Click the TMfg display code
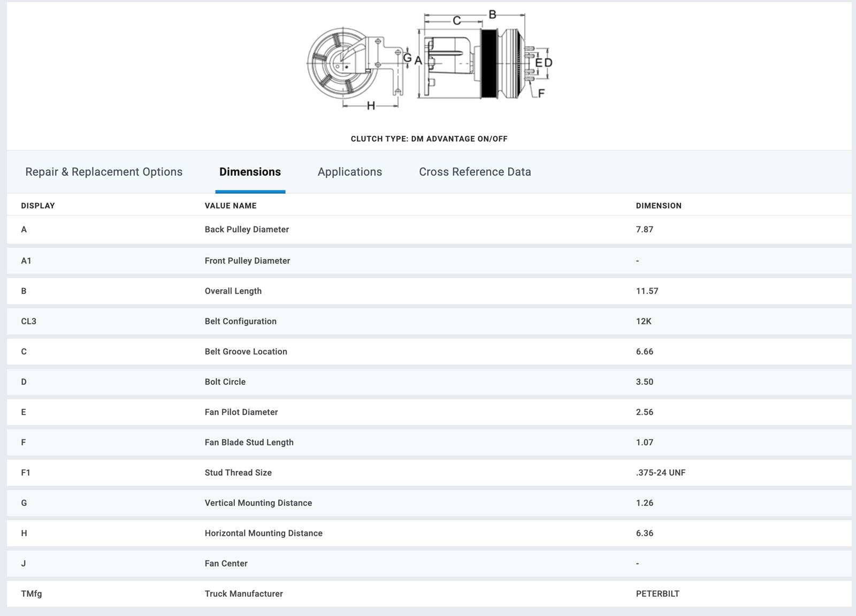Image resolution: width=856 pixels, height=616 pixels. (x=32, y=594)
